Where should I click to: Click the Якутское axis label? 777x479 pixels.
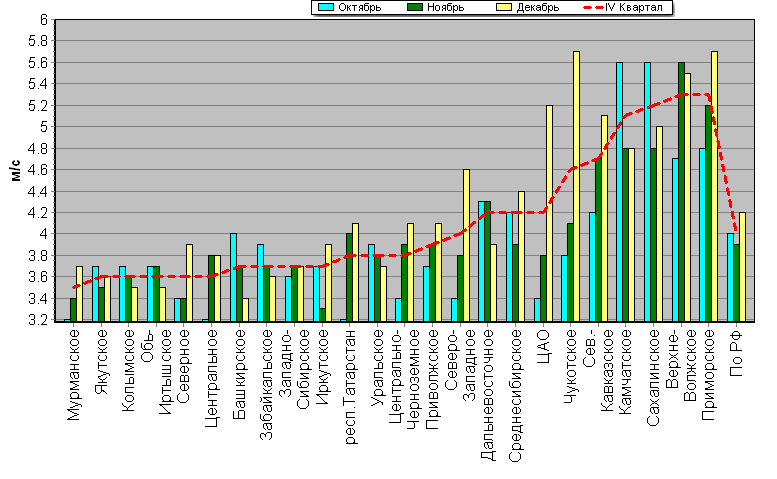coord(101,362)
